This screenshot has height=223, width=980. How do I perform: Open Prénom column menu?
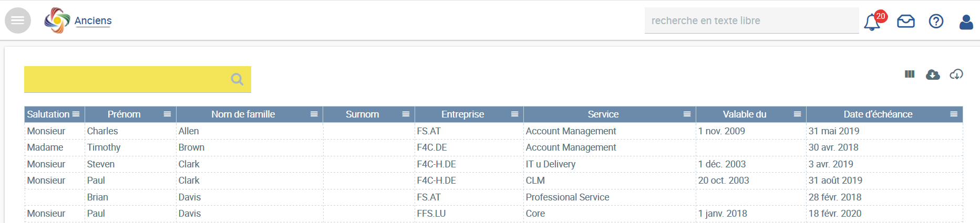click(167, 114)
